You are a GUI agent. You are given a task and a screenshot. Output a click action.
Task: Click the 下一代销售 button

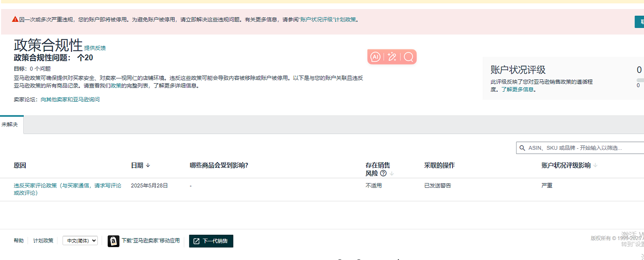pos(211,241)
